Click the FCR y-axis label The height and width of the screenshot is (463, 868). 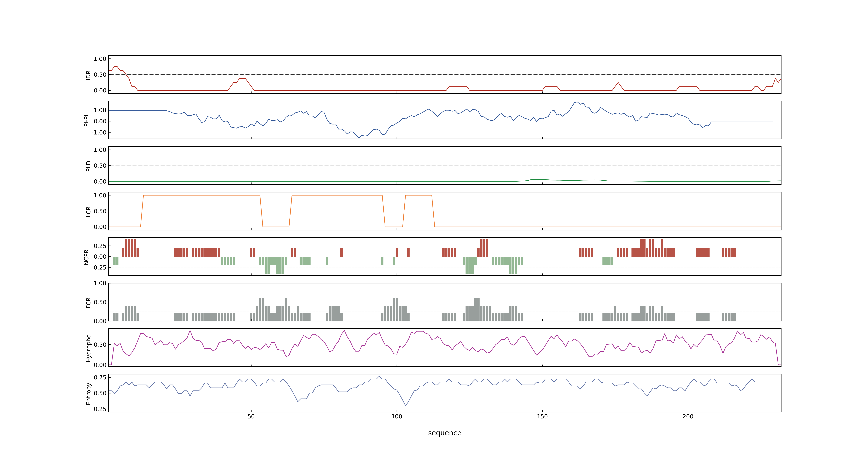(x=88, y=303)
